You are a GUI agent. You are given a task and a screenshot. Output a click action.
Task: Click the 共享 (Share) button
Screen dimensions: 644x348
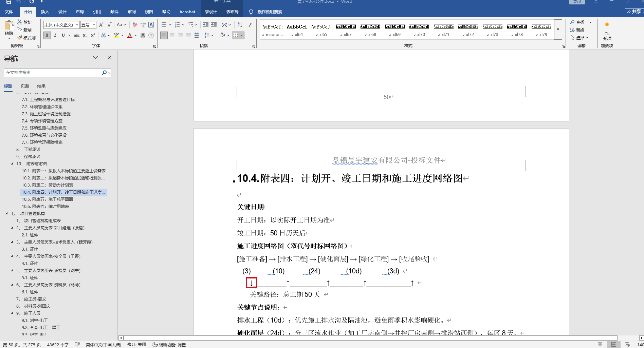click(634, 12)
